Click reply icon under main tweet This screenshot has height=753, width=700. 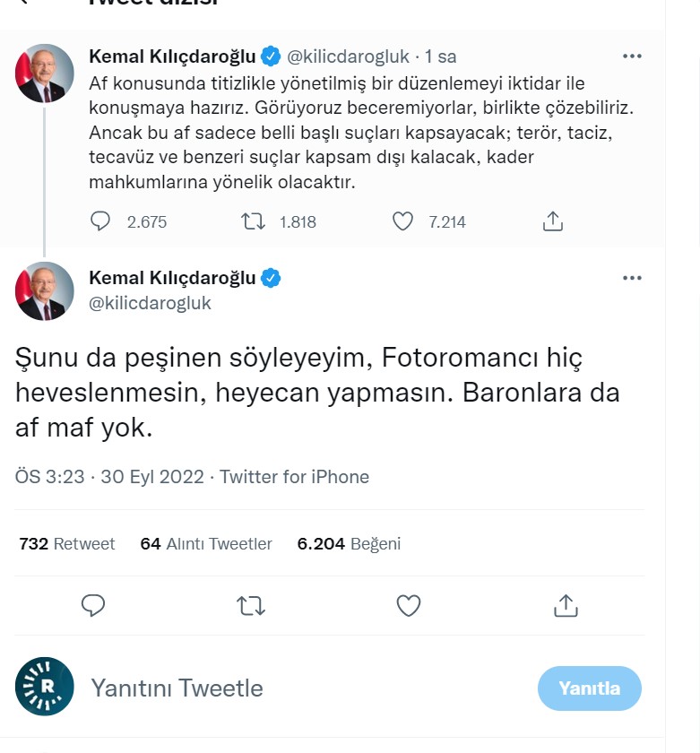coord(94,606)
